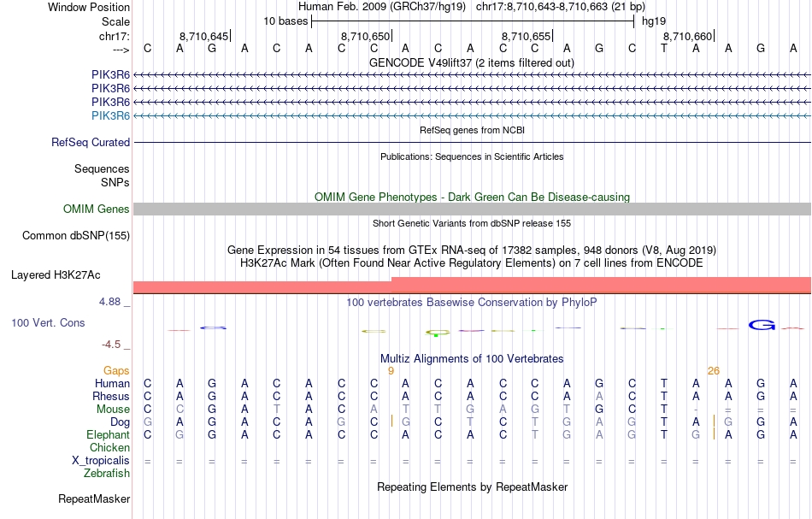Click the orange gap number 26

[x=714, y=371]
